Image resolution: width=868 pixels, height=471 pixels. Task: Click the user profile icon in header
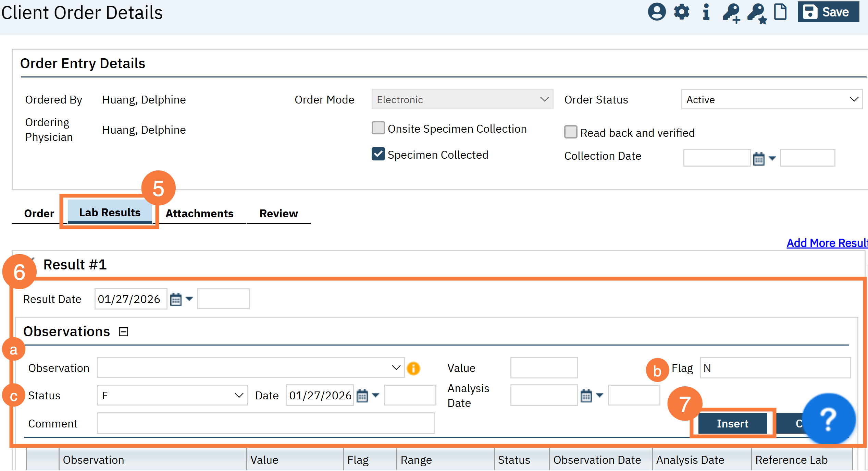(656, 12)
